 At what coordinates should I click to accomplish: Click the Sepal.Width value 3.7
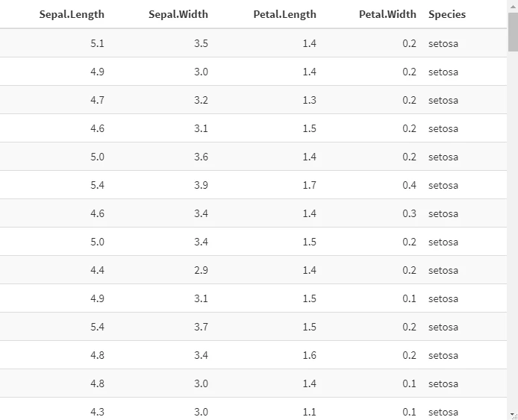(x=201, y=327)
